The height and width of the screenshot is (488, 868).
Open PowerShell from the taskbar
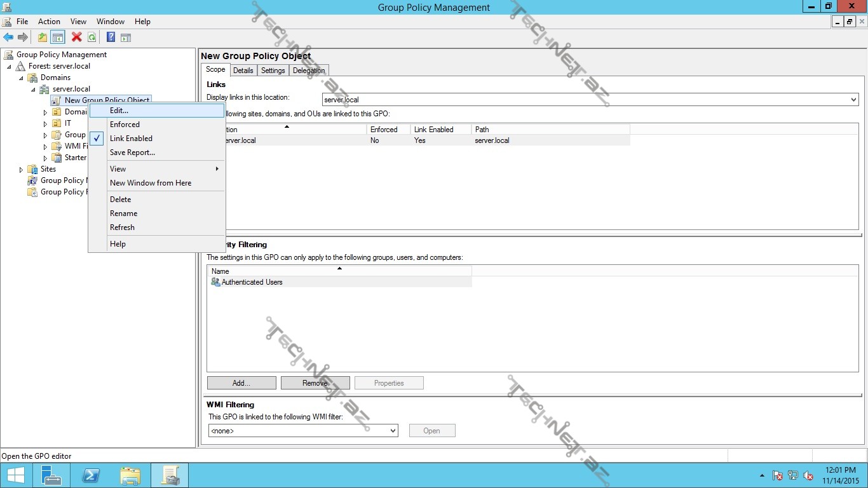coord(91,475)
